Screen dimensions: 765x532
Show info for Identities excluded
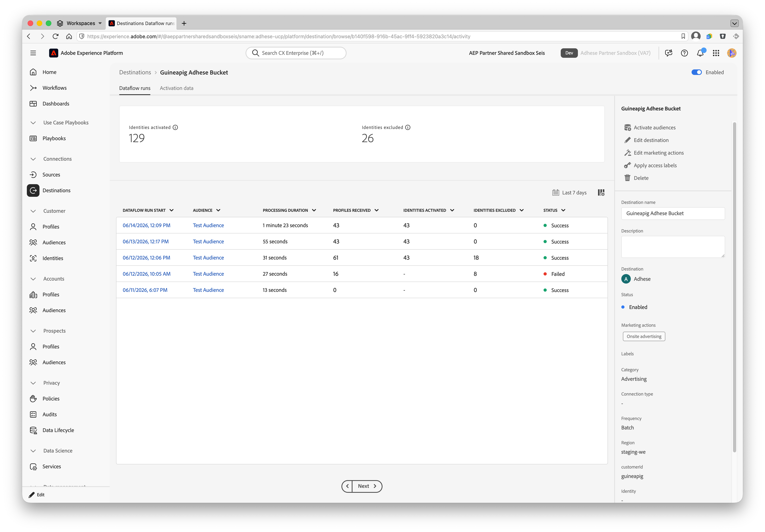pos(408,127)
